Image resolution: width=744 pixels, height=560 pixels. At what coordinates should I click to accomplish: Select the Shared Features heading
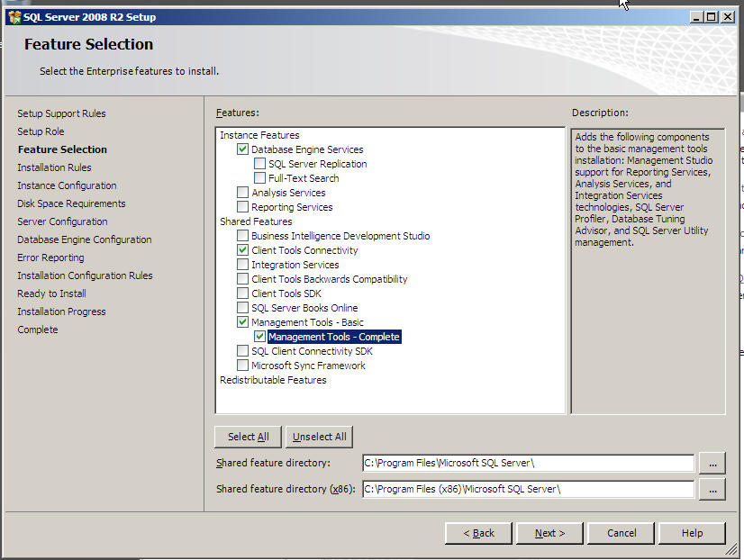256,221
